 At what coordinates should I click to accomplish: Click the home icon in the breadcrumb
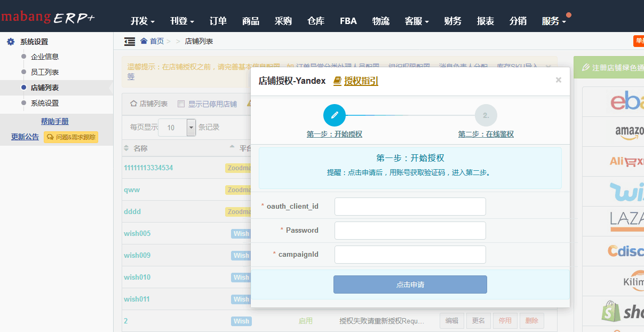[144, 41]
